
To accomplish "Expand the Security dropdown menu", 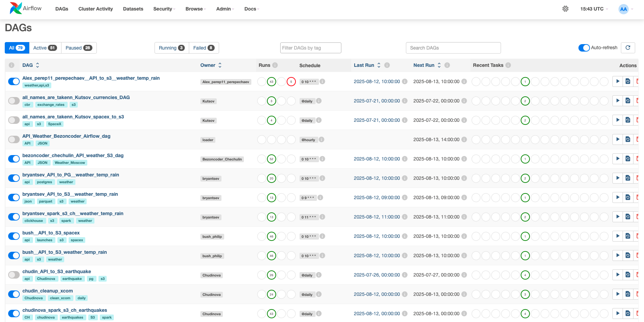I will pyautogui.click(x=164, y=9).
